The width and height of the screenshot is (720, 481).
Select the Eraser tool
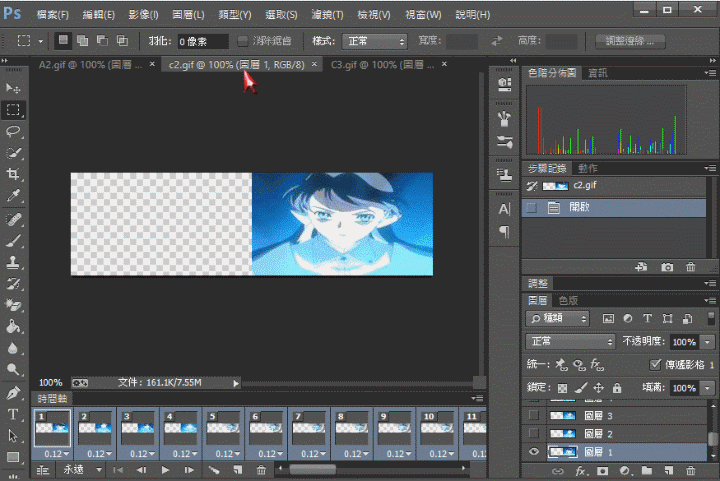pyautogui.click(x=13, y=305)
